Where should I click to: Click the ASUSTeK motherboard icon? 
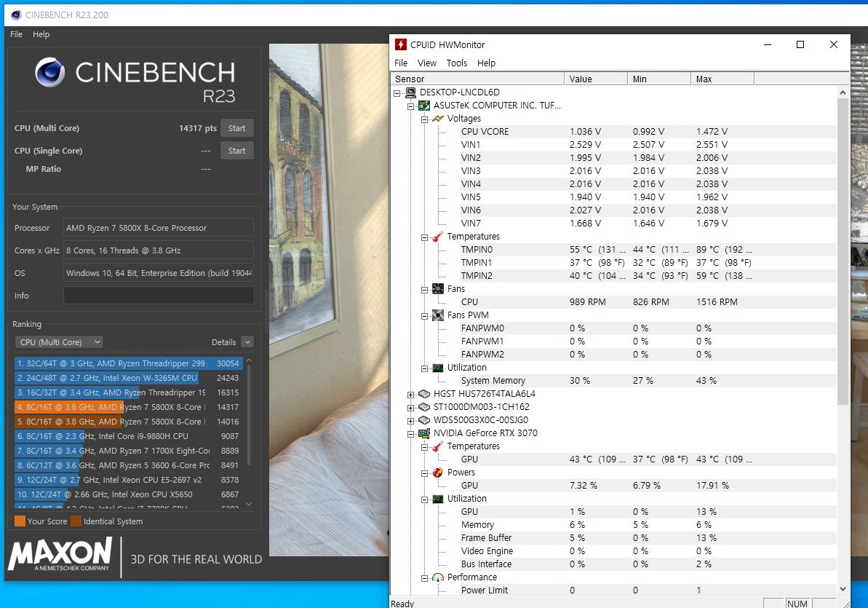(x=424, y=106)
